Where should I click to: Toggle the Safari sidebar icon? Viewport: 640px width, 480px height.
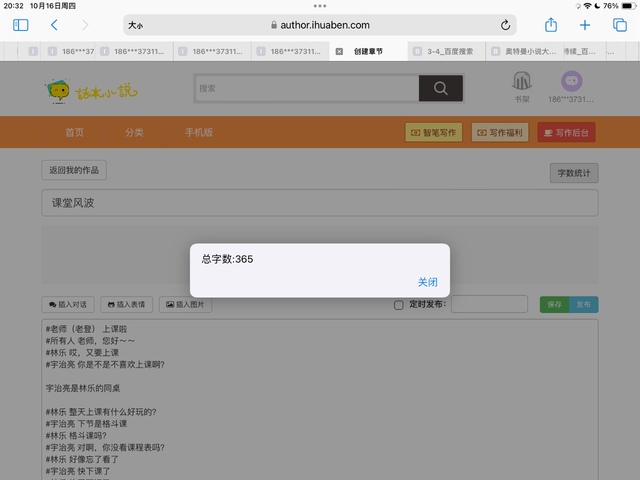[21, 25]
